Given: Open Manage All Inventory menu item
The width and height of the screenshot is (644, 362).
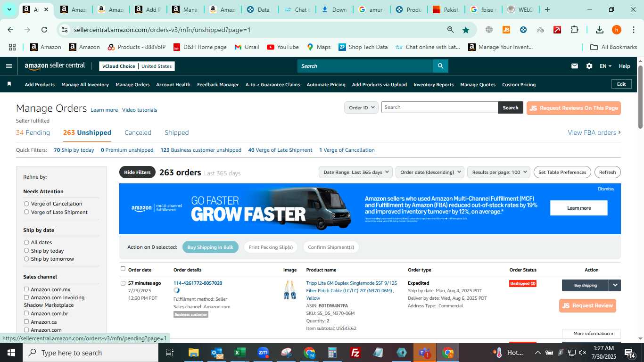Looking at the screenshot, I should (85, 84).
